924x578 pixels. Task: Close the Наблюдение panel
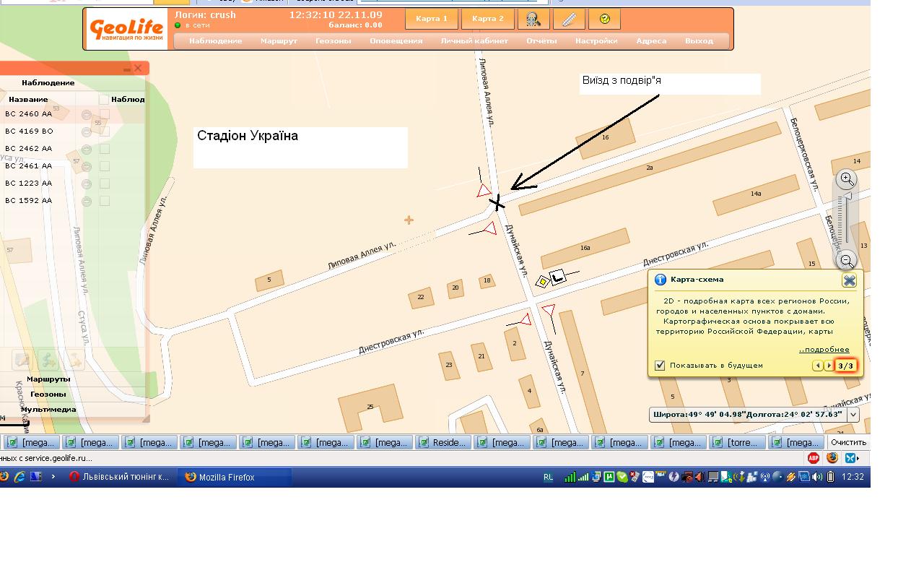point(138,69)
